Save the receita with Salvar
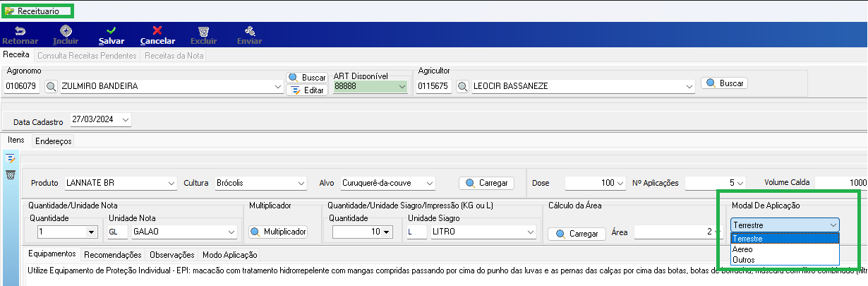The width and height of the screenshot is (868, 286). click(x=111, y=35)
